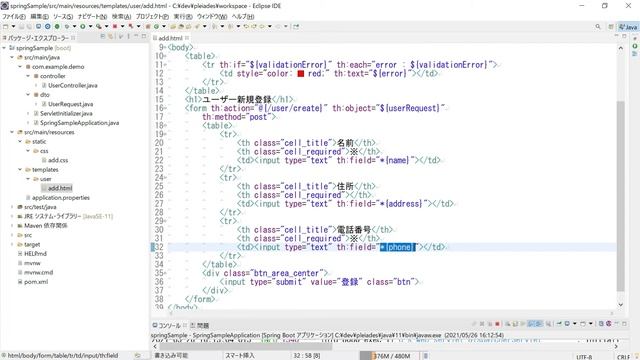
Task: Open the 編集(E) menu
Action: (39, 16)
